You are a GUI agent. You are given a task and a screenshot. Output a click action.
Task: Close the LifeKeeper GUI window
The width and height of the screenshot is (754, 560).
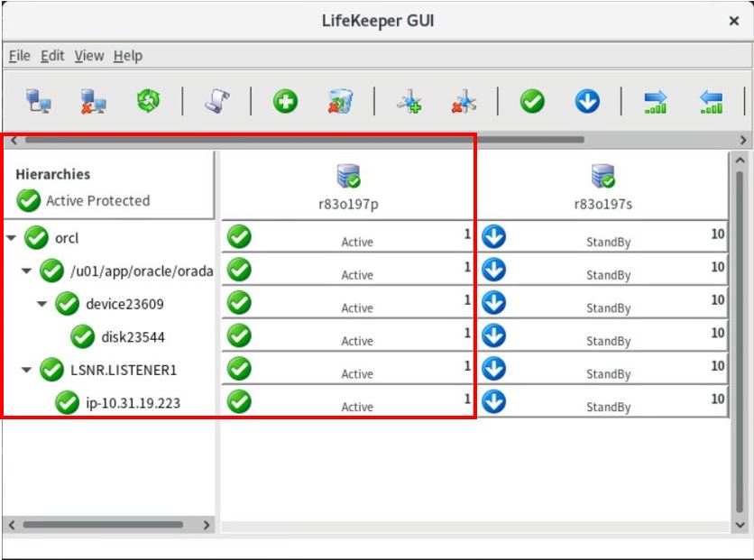(734, 21)
